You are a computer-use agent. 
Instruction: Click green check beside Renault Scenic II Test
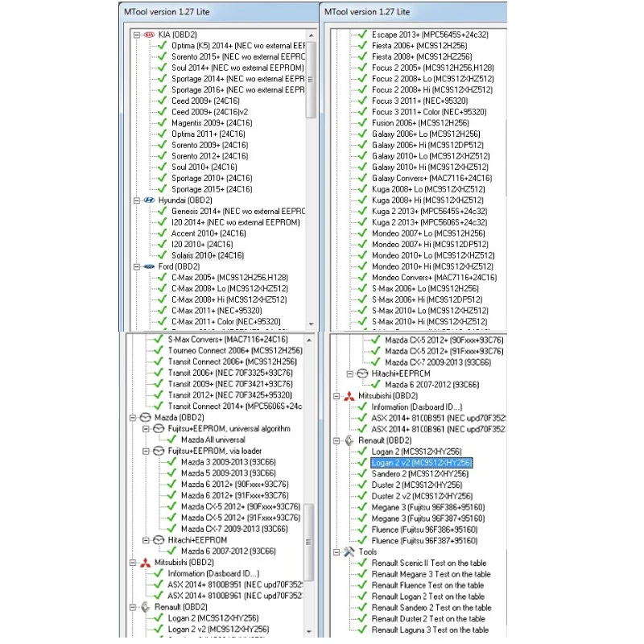tap(362, 563)
